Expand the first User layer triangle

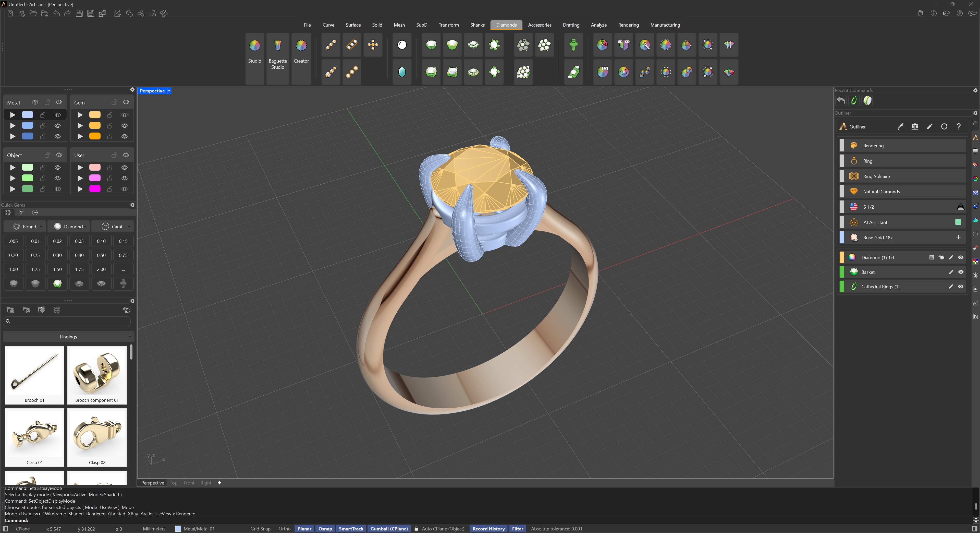pyautogui.click(x=80, y=167)
